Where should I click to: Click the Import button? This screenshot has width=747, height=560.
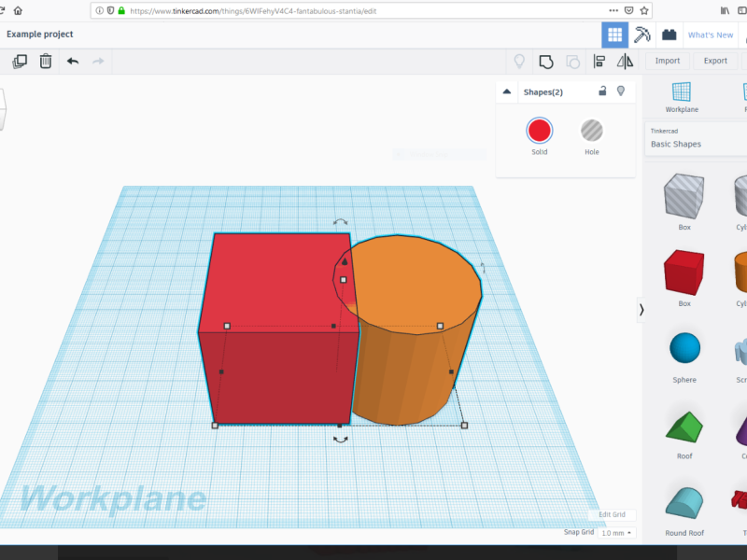667,61
